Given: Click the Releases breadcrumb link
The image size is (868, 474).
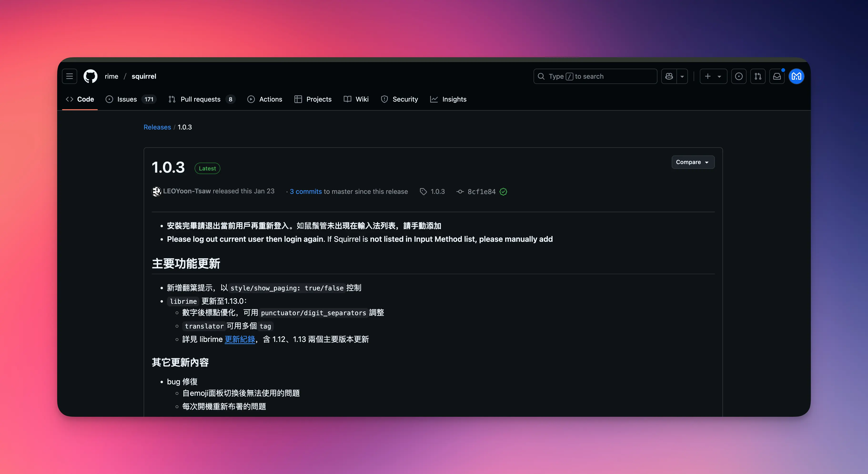Looking at the screenshot, I should pyautogui.click(x=157, y=127).
